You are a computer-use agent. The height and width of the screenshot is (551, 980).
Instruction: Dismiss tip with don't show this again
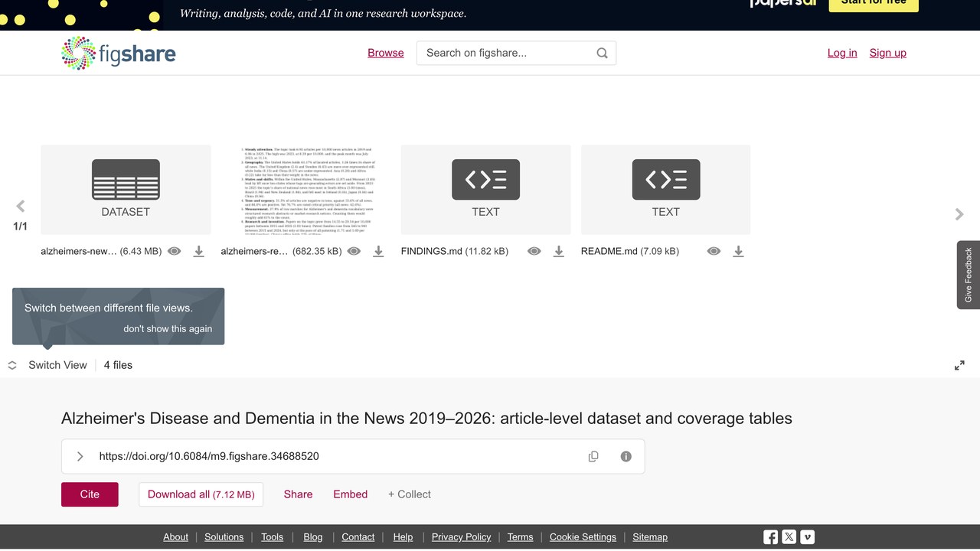[168, 328]
